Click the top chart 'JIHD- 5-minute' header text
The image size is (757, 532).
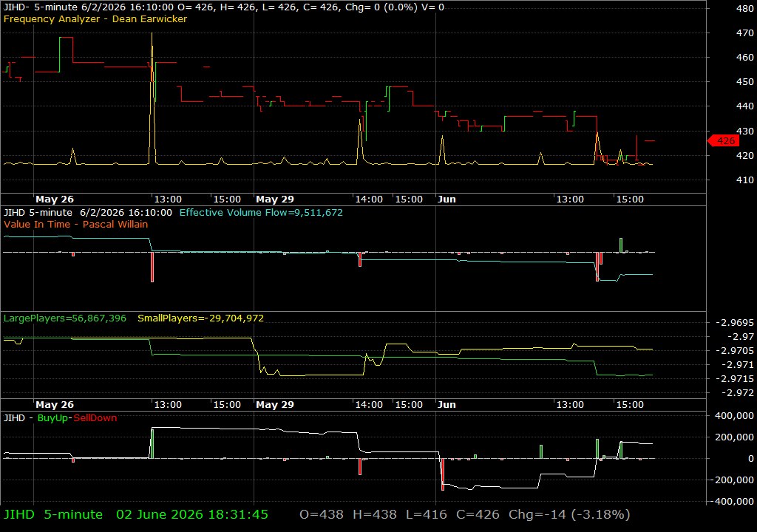coord(41,7)
